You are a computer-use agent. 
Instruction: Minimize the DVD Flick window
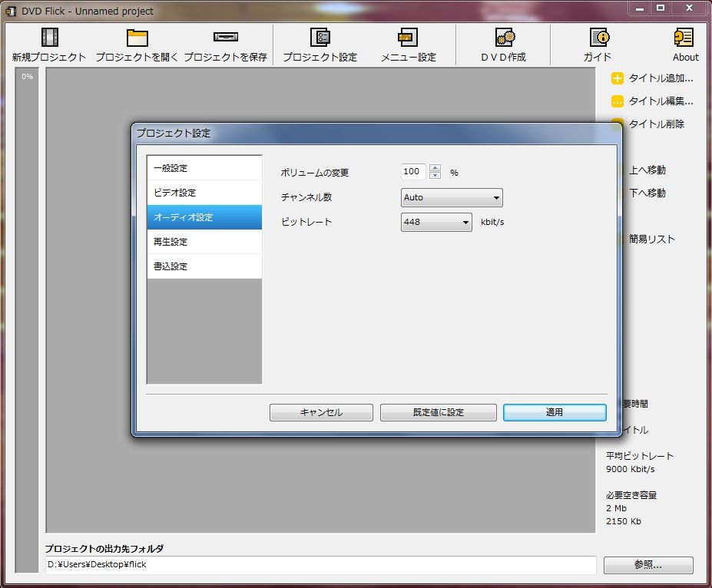tap(639, 8)
